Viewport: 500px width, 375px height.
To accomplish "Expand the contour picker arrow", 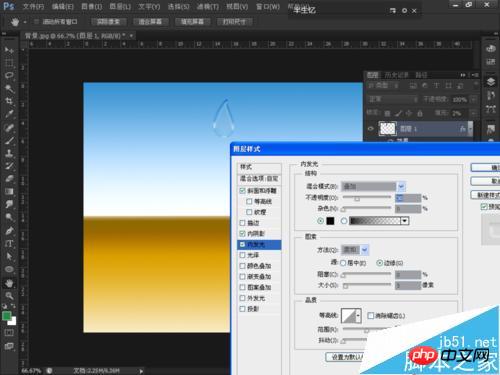I will coord(358,315).
